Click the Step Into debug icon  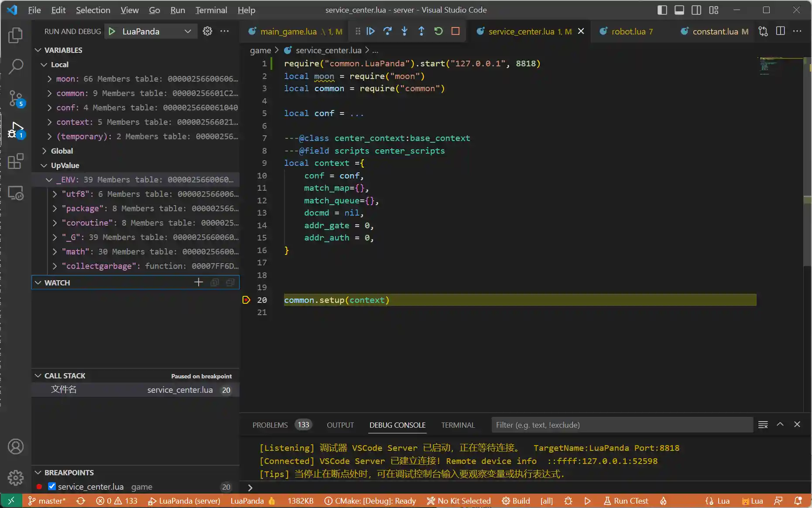(404, 31)
